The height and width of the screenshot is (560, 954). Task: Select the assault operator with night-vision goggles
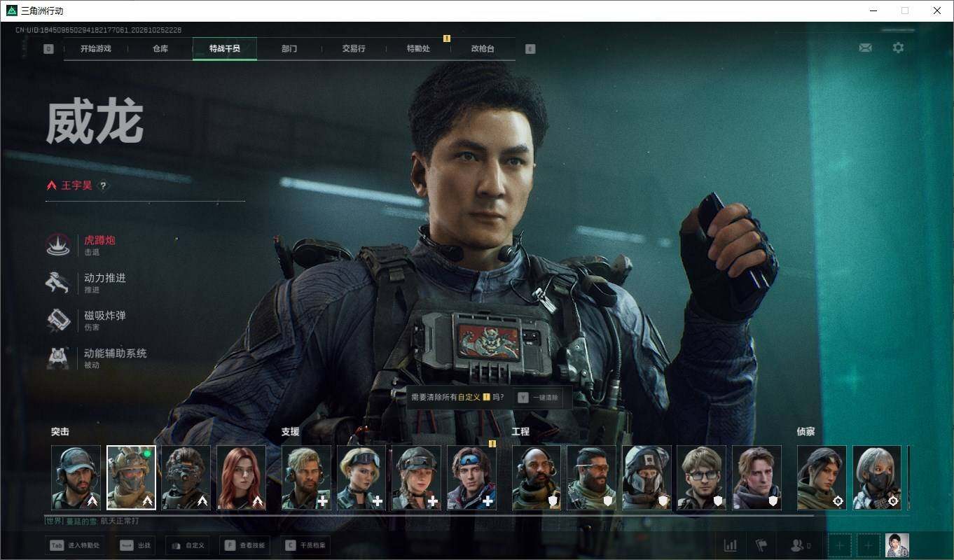click(x=186, y=477)
